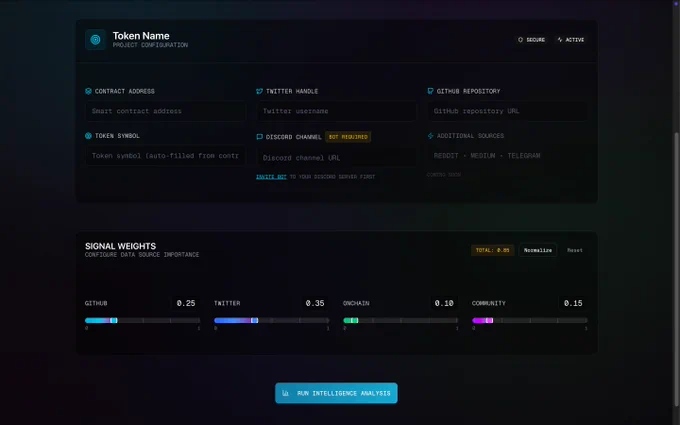Click the SECURE shield badge
Screen dimensions: 680x425
coord(531,39)
